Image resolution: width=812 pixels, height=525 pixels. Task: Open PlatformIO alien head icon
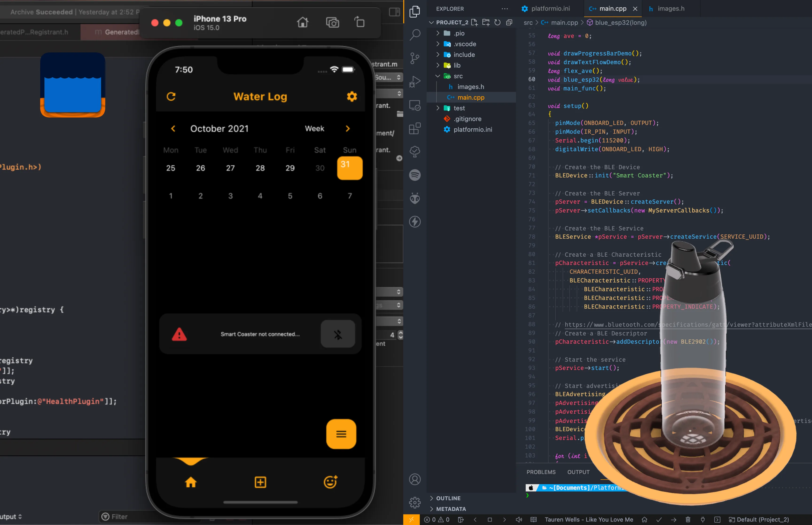pyautogui.click(x=415, y=198)
